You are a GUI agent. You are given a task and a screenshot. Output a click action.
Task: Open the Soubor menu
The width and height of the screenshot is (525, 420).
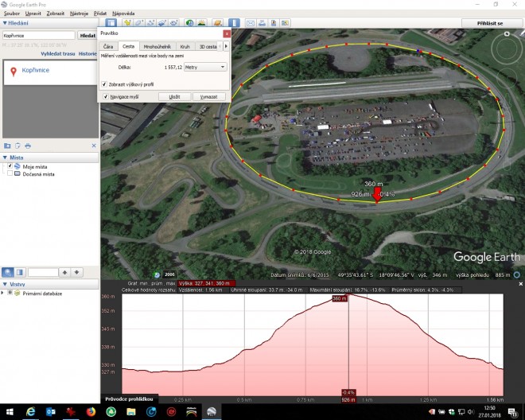tap(12, 14)
